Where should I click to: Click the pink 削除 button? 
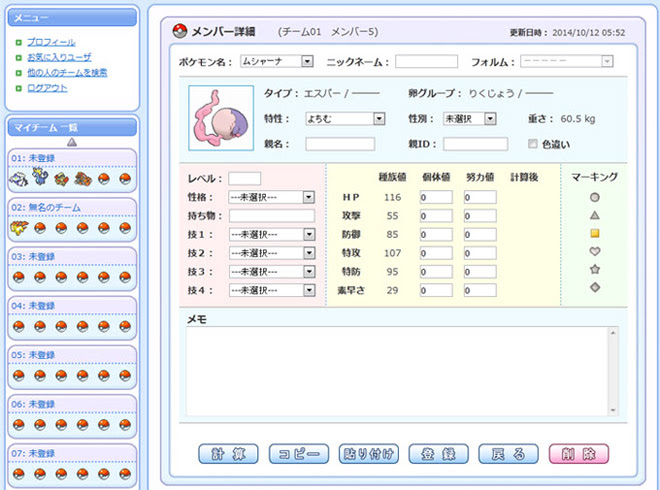pyautogui.click(x=579, y=454)
